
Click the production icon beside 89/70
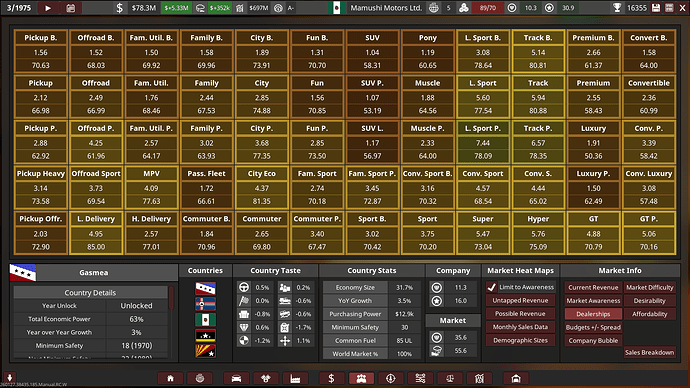coord(463,8)
